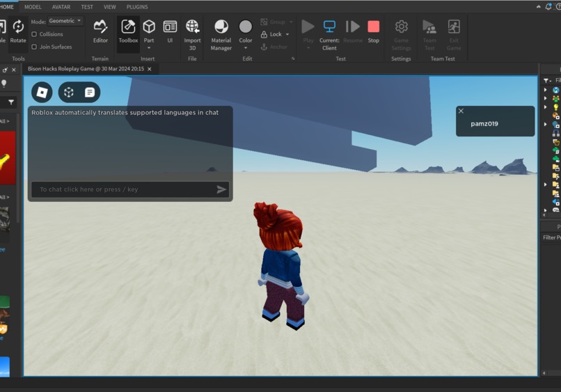The width and height of the screenshot is (561, 392).
Task: Switch to the PLUGINS ribbon tab
Action: pyautogui.click(x=137, y=7)
